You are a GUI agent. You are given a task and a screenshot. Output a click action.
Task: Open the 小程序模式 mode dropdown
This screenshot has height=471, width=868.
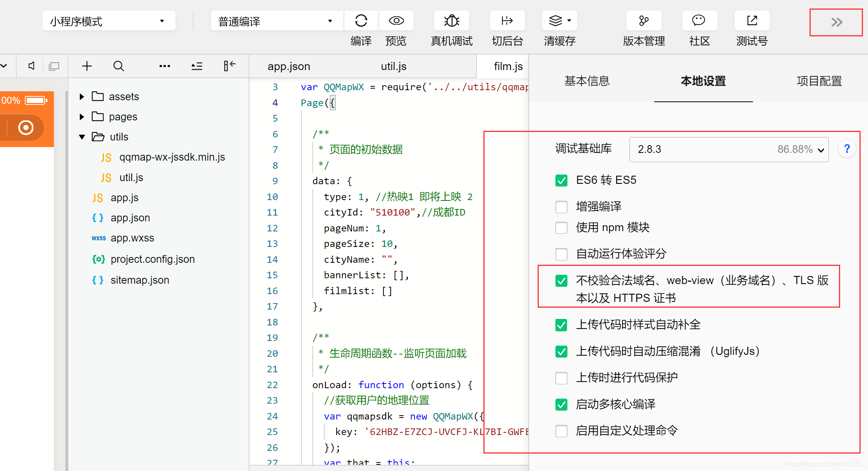point(109,21)
